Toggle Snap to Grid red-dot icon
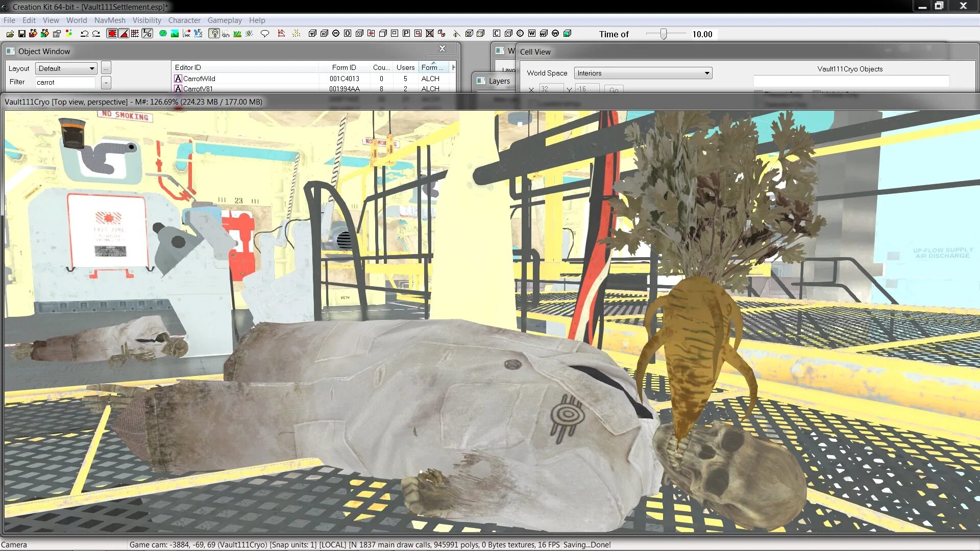980x551 pixels. click(112, 34)
